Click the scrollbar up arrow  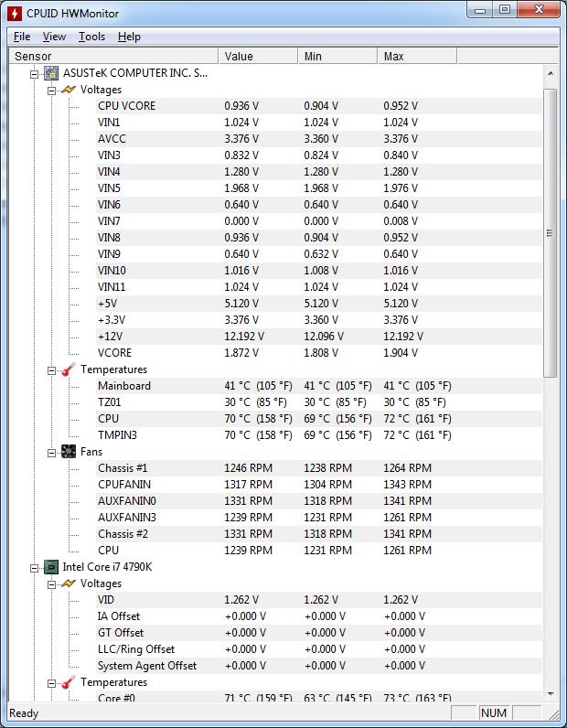(x=551, y=73)
